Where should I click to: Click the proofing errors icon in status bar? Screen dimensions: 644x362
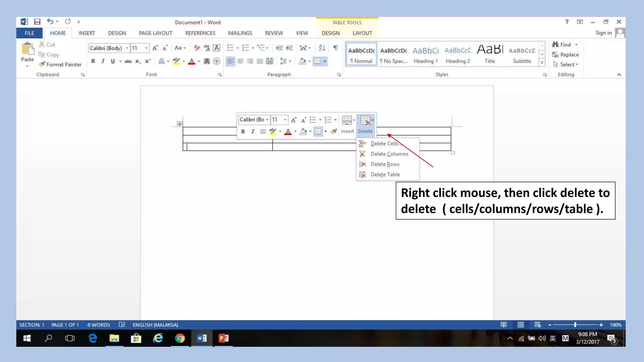coord(122,325)
